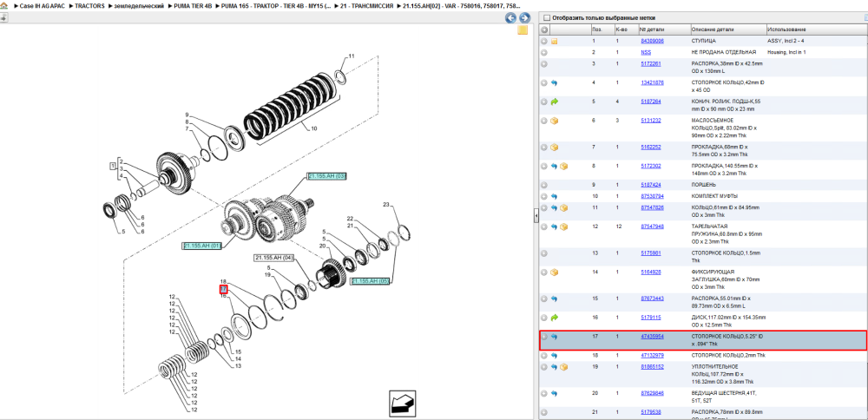The width and height of the screenshot is (868, 420).
Task: Open the 'земледельческий' breadcrumb
Action: 138,5
